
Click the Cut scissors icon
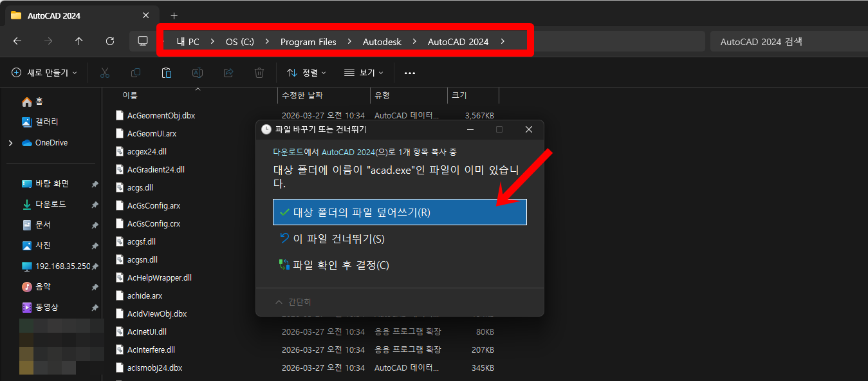point(105,73)
